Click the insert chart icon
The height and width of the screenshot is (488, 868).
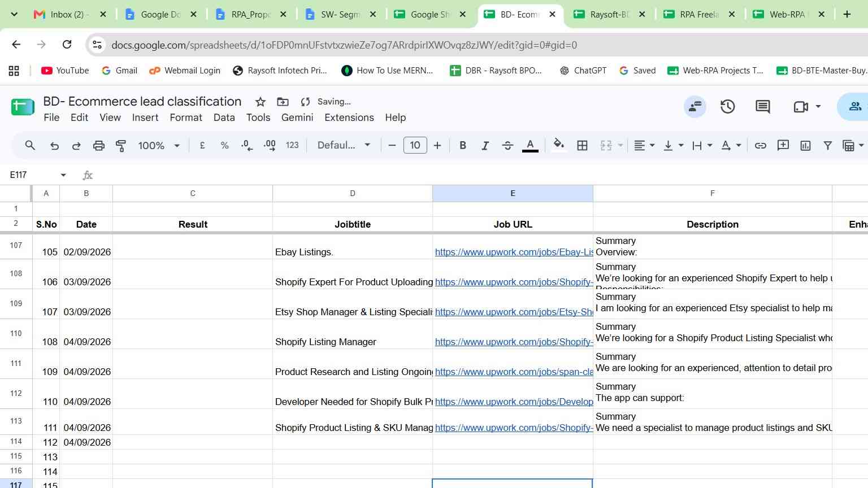(x=805, y=146)
